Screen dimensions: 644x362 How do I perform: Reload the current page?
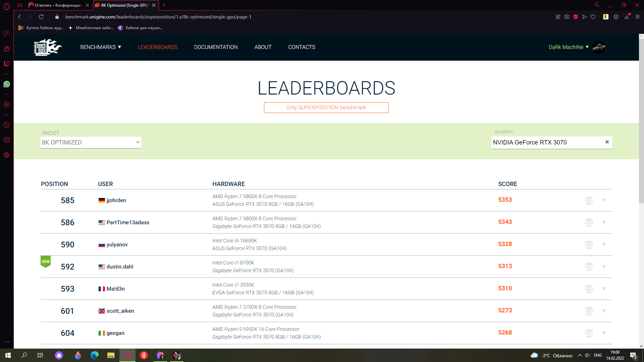(x=41, y=17)
